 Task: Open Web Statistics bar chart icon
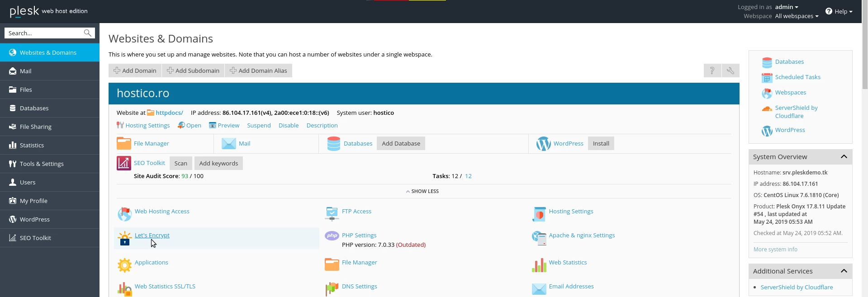click(539, 265)
